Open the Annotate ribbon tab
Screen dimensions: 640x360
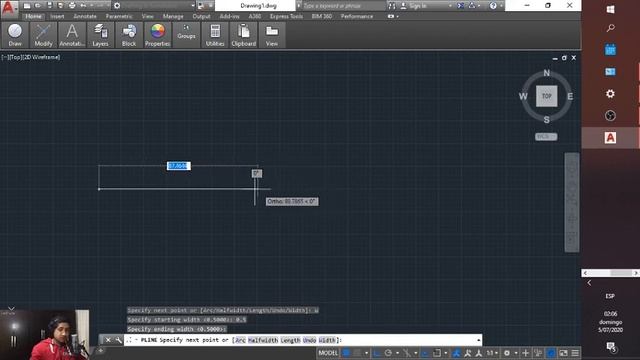click(85, 16)
